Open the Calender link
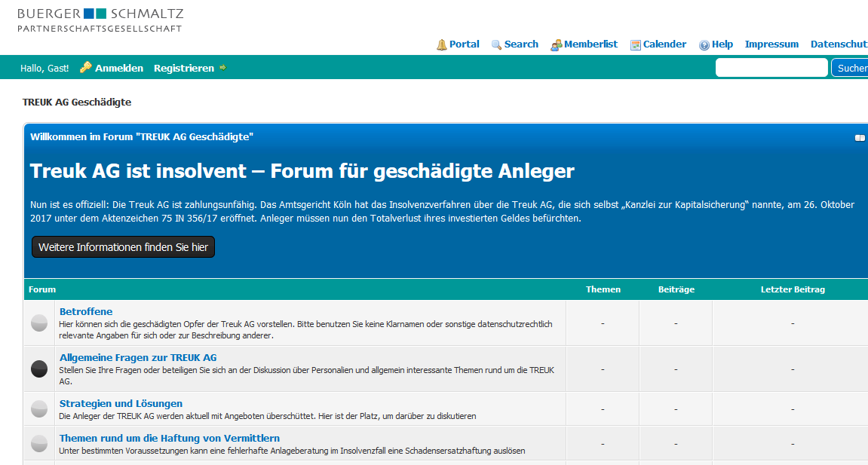This screenshot has height=465, width=868. click(664, 44)
